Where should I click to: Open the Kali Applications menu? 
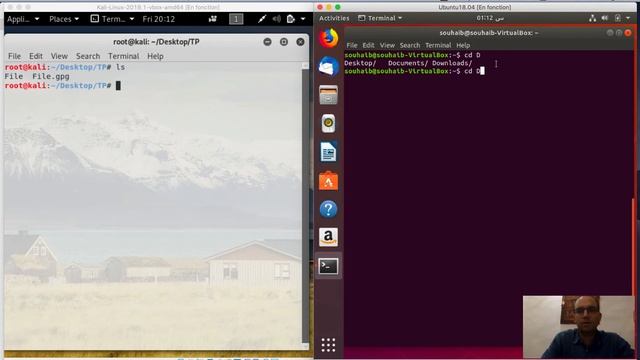23,19
